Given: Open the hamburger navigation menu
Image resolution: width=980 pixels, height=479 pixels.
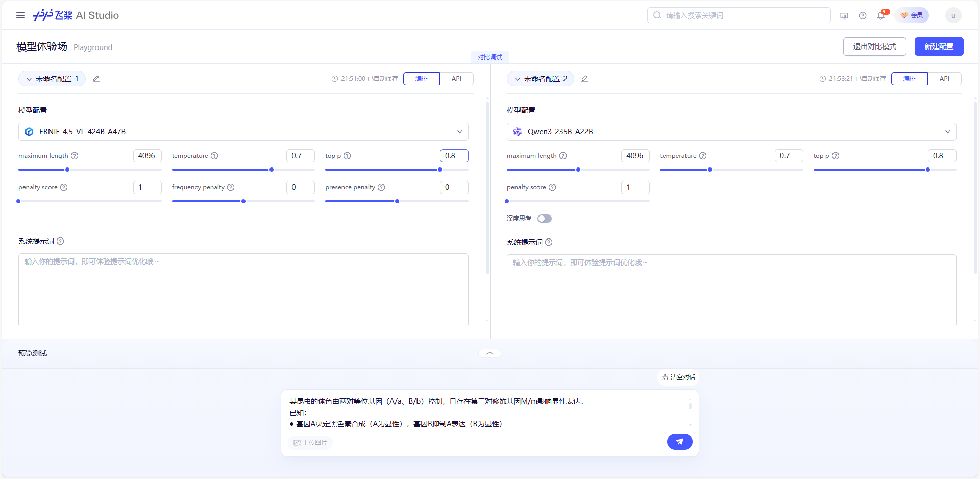Looking at the screenshot, I should click(20, 15).
